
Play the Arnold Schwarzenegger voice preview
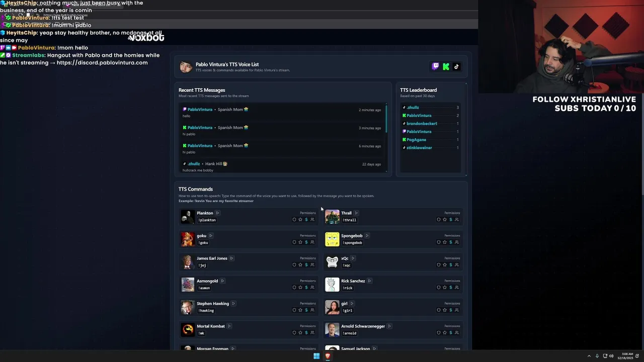pos(389,326)
